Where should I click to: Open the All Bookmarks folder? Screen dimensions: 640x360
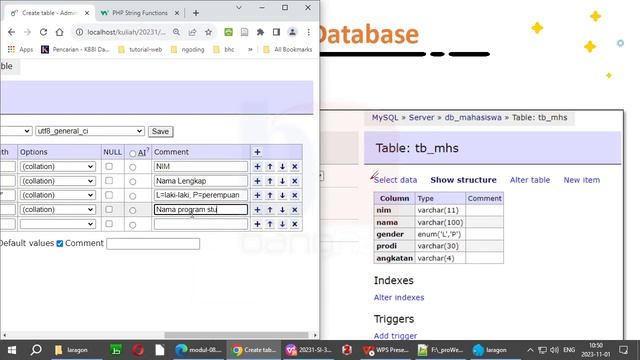tap(288, 49)
